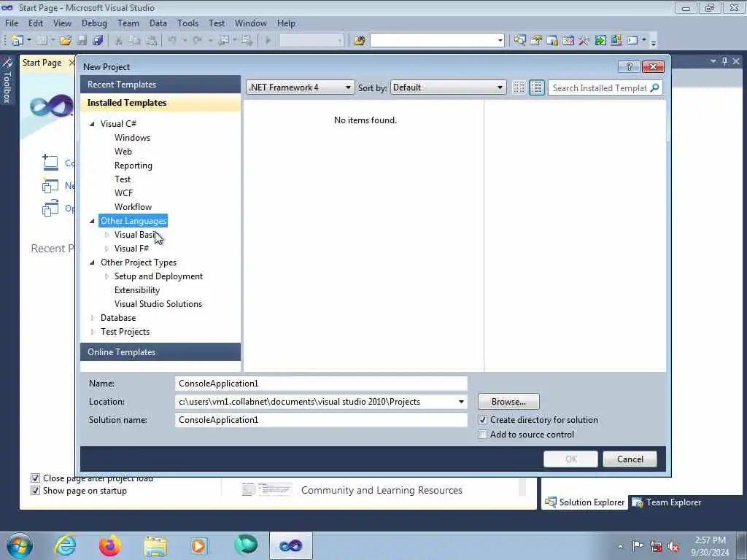The width and height of the screenshot is (747, 560).
Task: Expand the Setup and Deployment node arrow
Action: tap(107, 276)
